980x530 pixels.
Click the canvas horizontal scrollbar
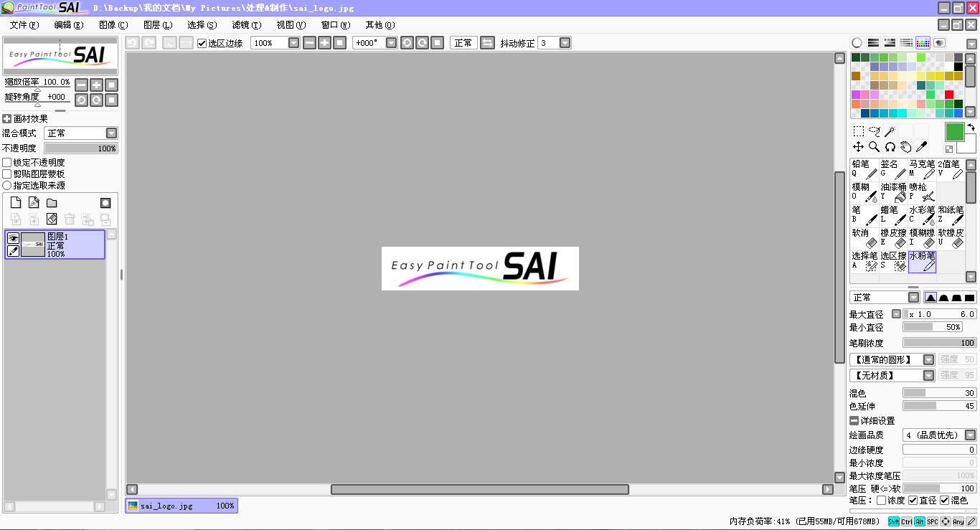coord(479,489)
